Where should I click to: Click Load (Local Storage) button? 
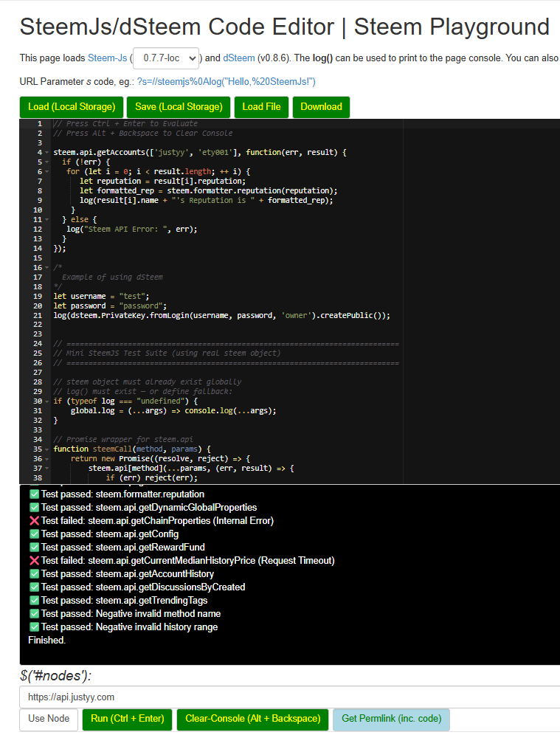pyautogui.click(x=72, y=107)
